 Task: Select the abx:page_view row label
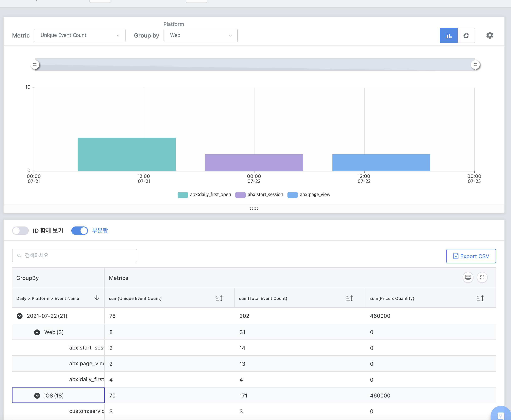[x=87, y=364]
